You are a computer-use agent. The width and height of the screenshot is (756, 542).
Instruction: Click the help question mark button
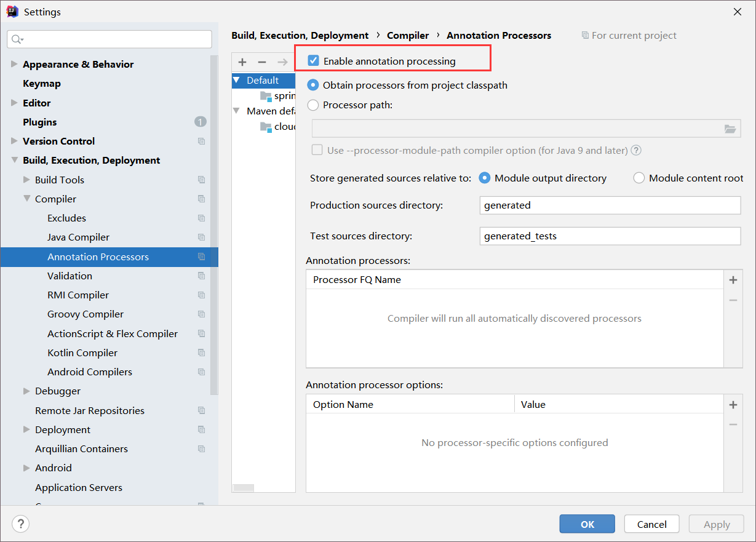[21, 524]
